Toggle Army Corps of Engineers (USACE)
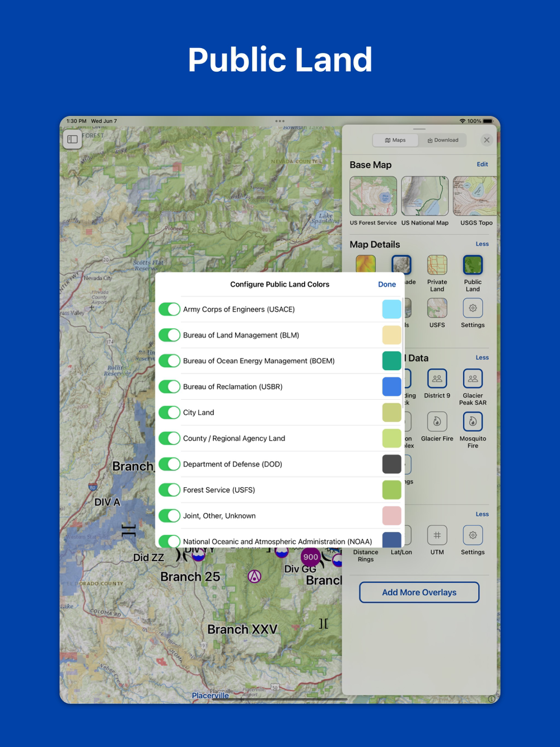Viewport: 560px width, 747px height. click(169, 309)
